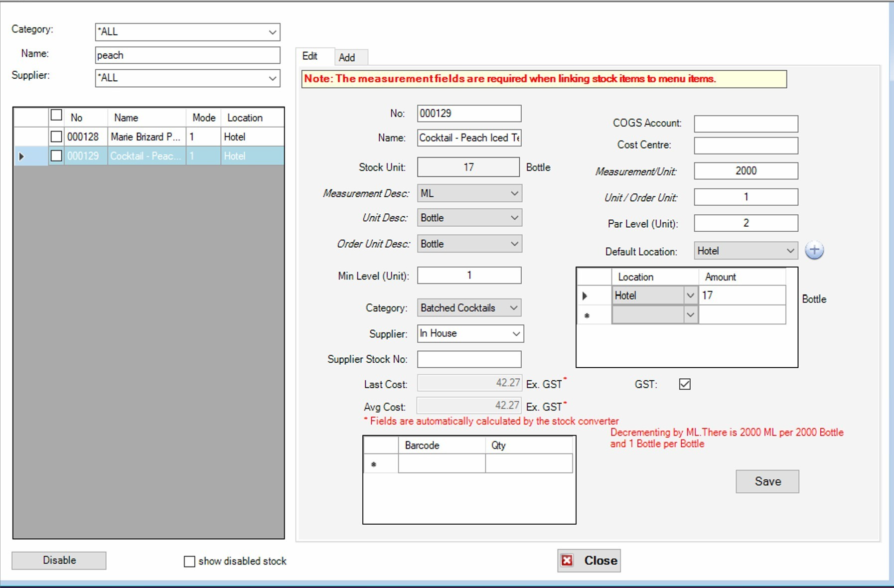Switch to the Add tab
894x588 pixels.
[347, 57]
